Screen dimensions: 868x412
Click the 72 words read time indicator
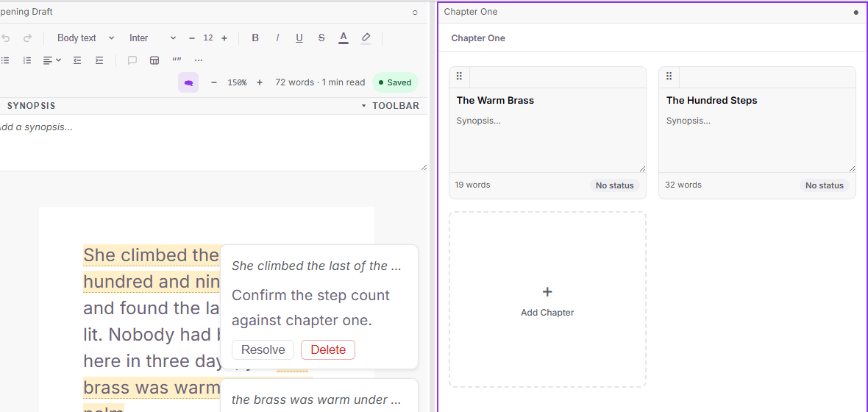(x=320, y=82)
